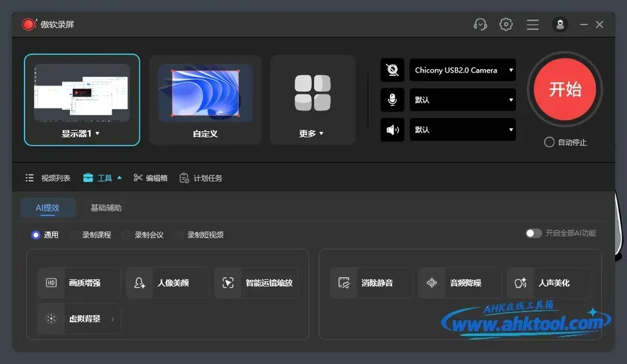
Task: Expand the 虚拟背景 chevron
Action: [x=113, y=319]
